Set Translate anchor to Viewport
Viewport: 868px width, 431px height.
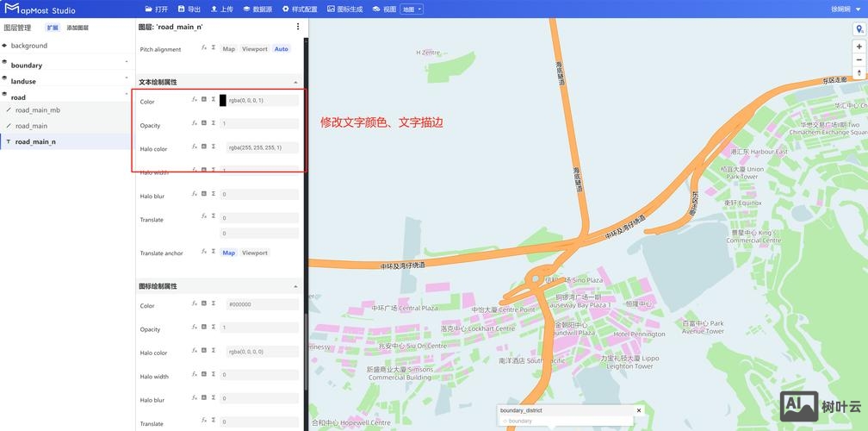click(254, 253)
